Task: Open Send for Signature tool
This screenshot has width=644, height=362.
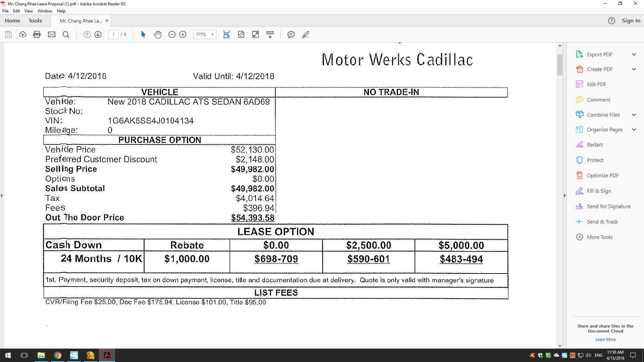Action: pyautogui.click(x=608, y=206)
